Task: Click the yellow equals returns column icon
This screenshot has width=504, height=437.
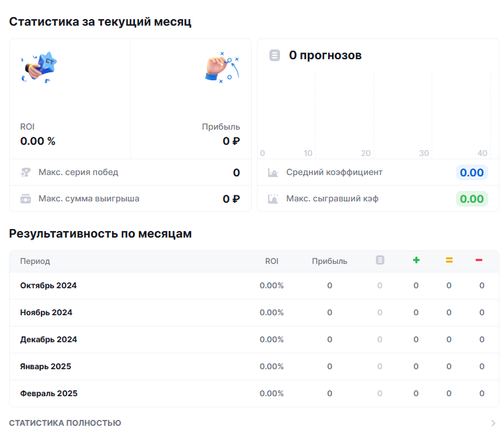Action: [449, 261]
